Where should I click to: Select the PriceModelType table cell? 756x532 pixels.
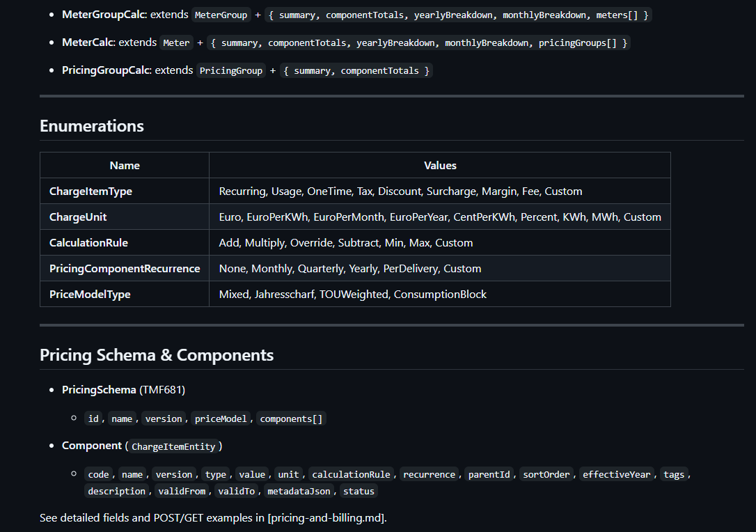(125, 295)
